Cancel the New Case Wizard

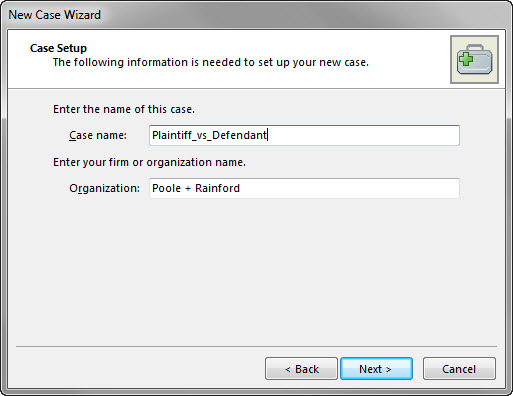point(459,369)
